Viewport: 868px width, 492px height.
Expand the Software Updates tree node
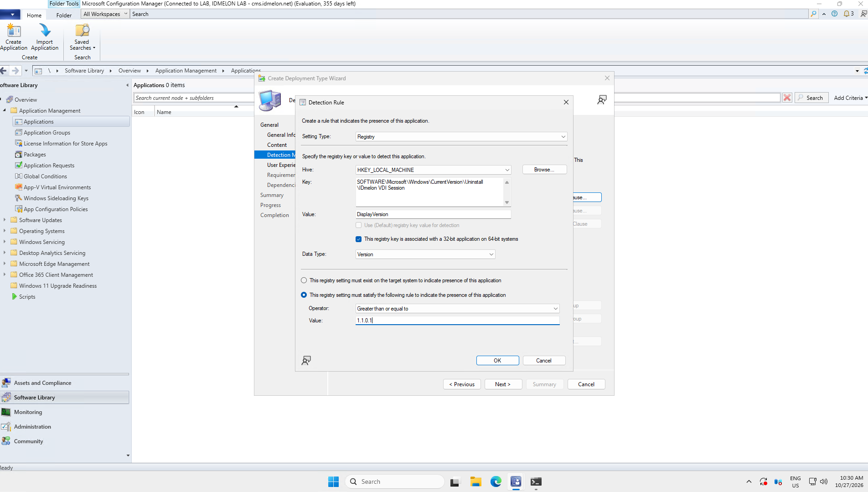(5, 220)
